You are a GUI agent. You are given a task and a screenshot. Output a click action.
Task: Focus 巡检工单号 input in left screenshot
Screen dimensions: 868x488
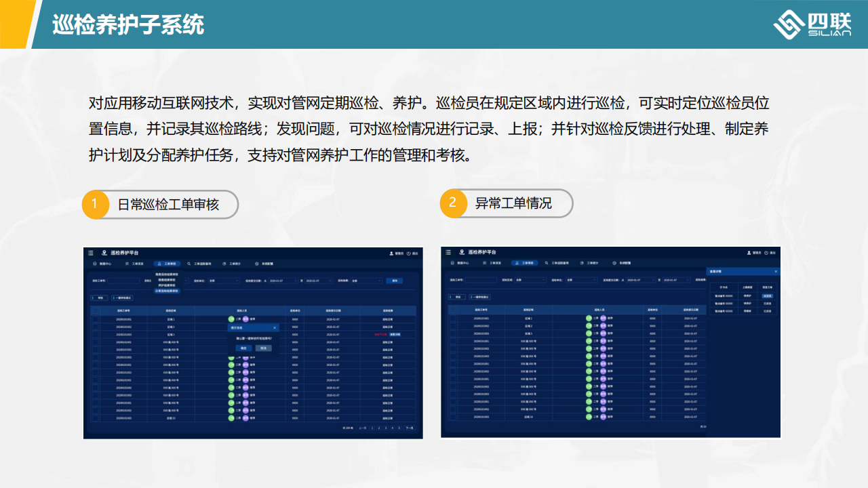point(123,281)
